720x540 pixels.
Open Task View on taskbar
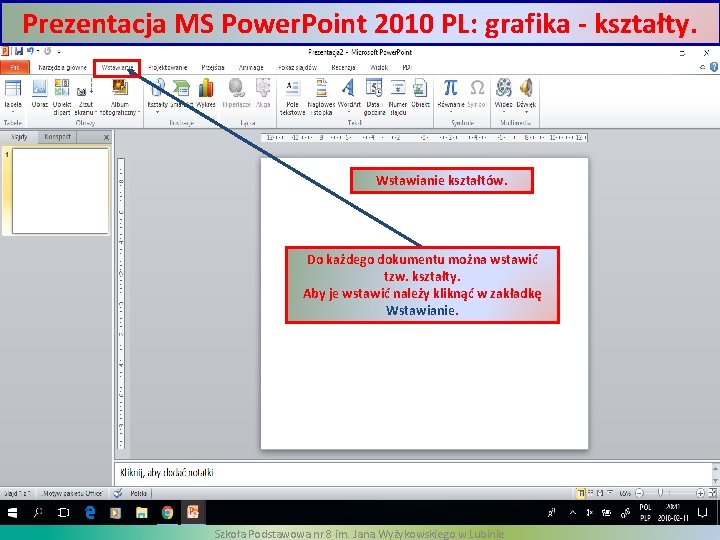click(x=63, y=513)
